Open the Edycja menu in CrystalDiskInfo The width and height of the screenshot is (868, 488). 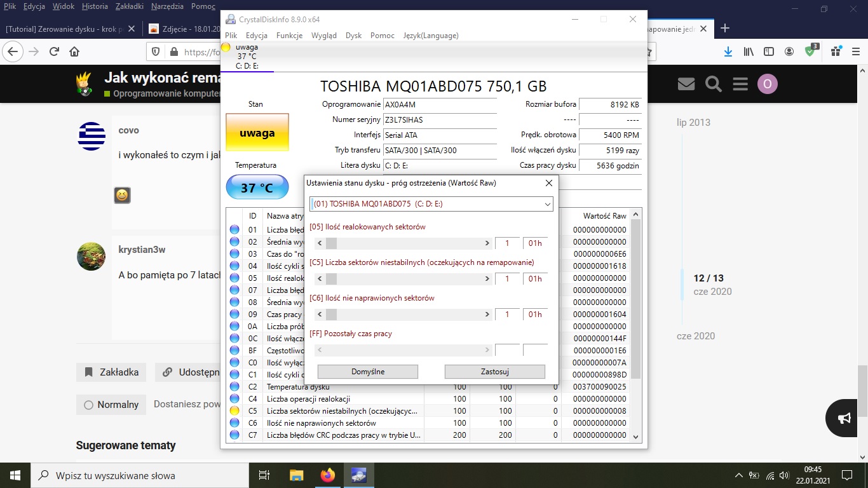(257, 36)
